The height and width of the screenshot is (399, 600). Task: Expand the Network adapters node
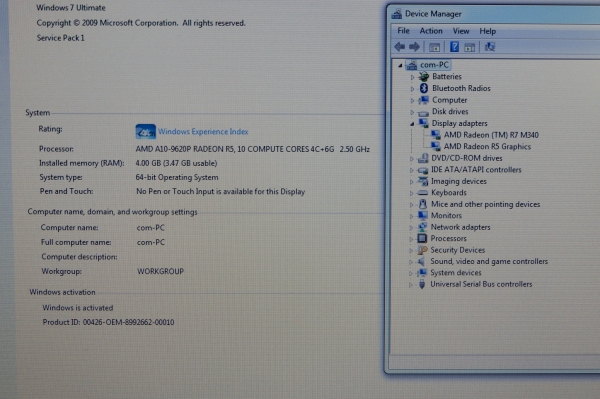pyautogui.click(x=411, y=228)
